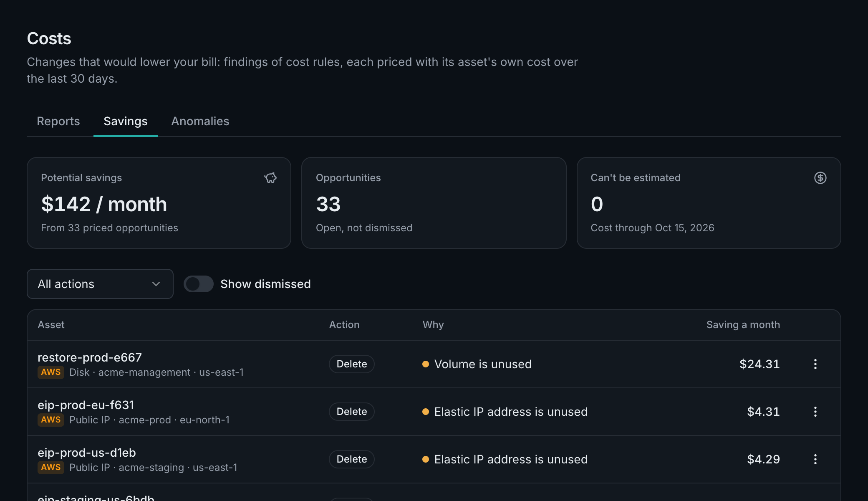Click the Why column header

click(433, 325)
